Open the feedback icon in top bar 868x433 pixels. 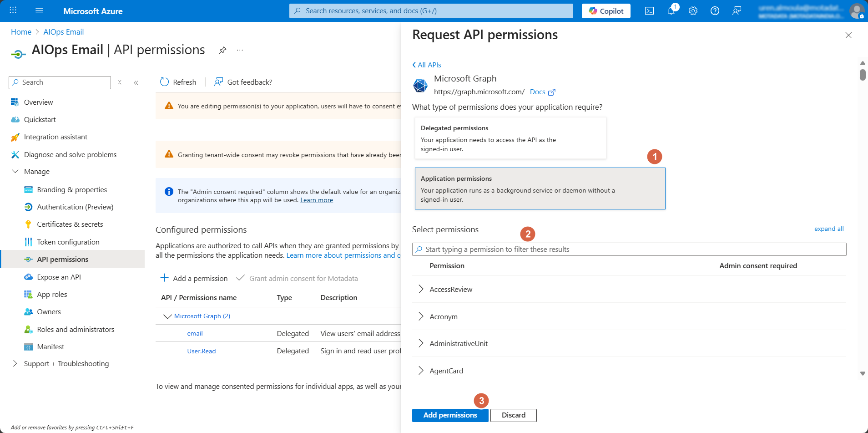coord(737,11)
